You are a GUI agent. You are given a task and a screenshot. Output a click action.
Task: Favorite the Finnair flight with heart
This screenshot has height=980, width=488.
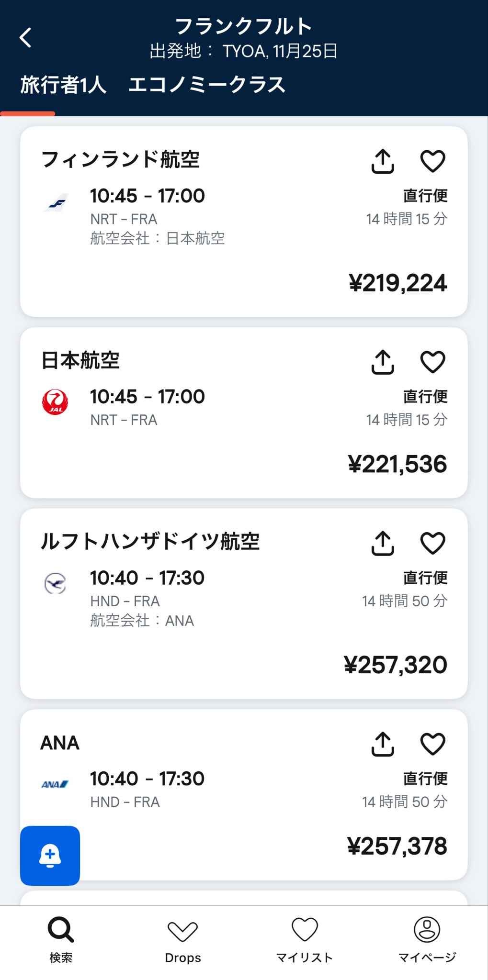pyautogui.click(x=432, y=161)
